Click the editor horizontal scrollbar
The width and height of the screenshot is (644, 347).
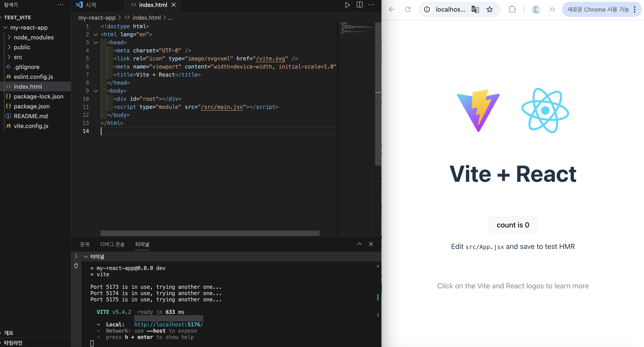[x=210, y=233]
